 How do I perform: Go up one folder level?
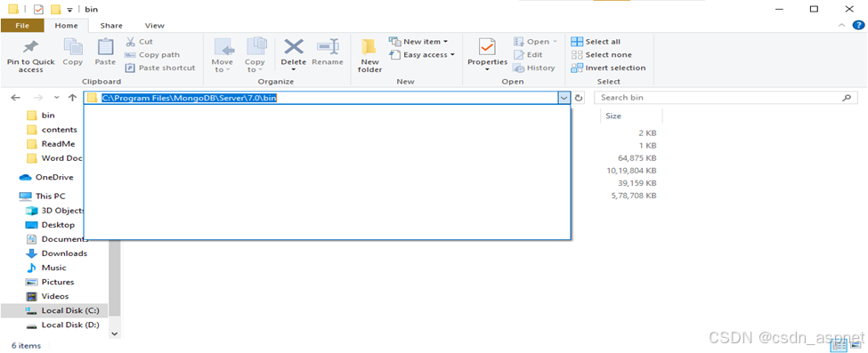point(72,98)
